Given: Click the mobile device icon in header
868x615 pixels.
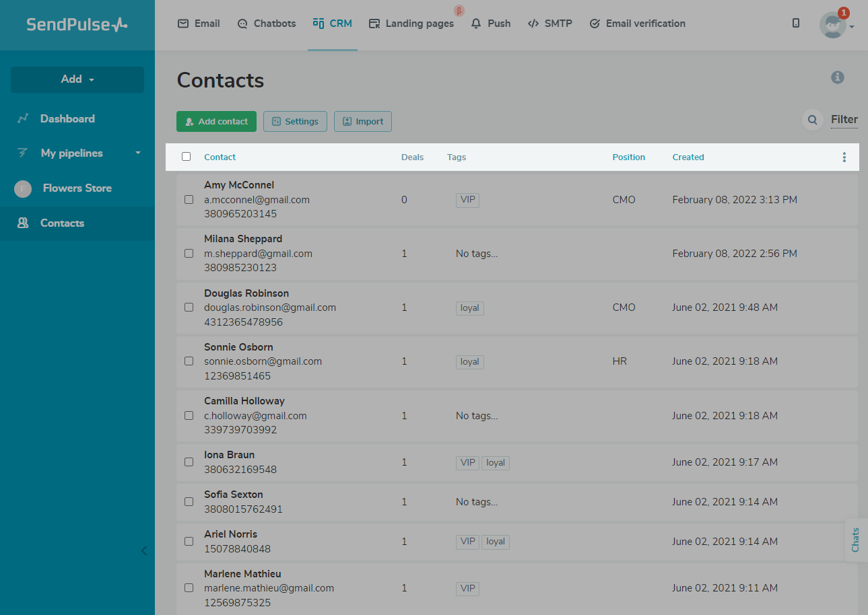Looking at the screenshot, I should (796, 24).
